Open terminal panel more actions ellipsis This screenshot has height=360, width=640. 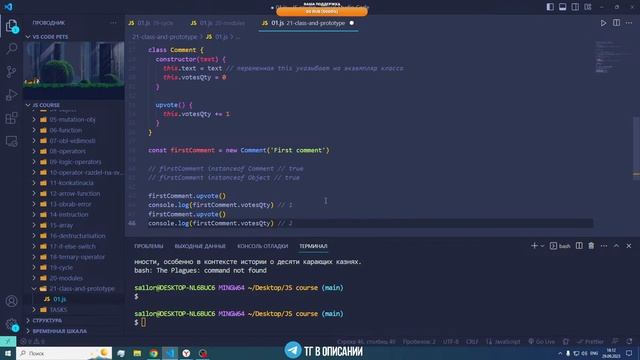604,246
